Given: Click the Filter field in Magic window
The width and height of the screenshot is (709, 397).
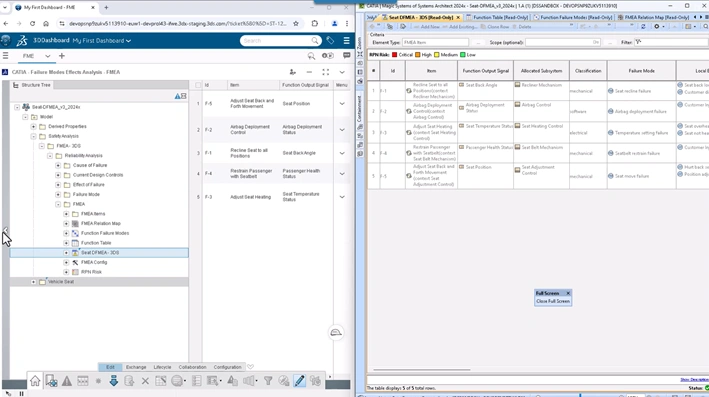Looking at the screenshot, I should pyautogui.click(x=671, y=42).
